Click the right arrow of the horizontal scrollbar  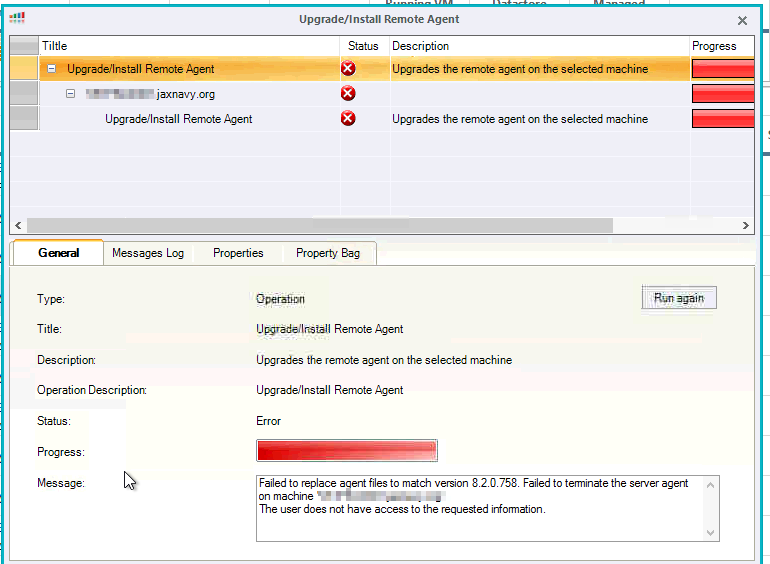click(745, 225)
